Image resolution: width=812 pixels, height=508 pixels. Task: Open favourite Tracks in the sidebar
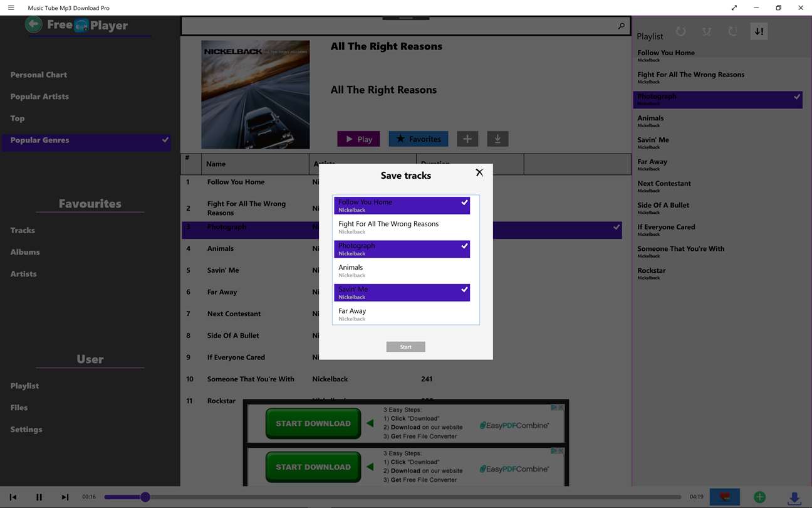tap(23, 230)
